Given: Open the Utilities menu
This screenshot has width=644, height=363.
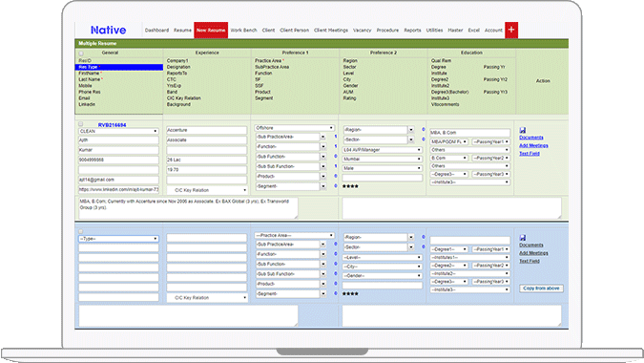Looking at the screenshot, I should 434,30.
